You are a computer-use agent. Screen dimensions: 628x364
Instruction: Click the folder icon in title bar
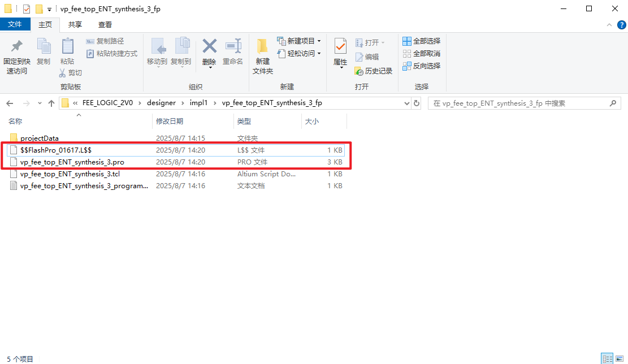8,9
